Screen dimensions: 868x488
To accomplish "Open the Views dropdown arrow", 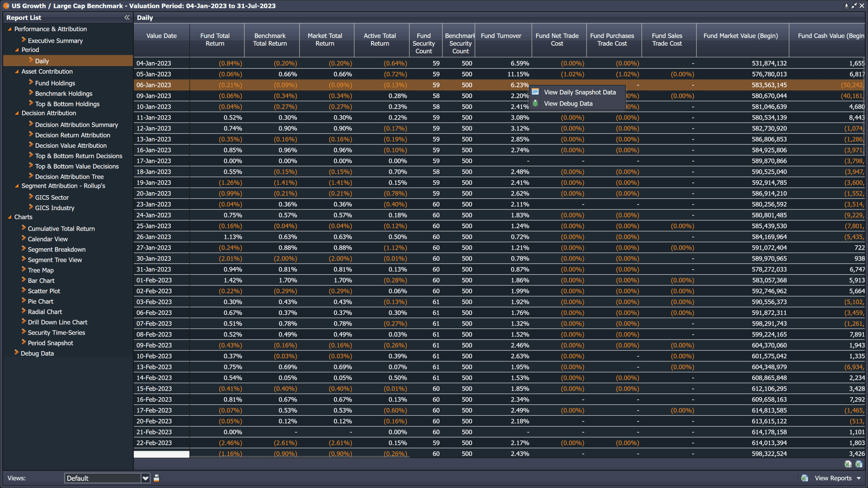I will point(145,478).
